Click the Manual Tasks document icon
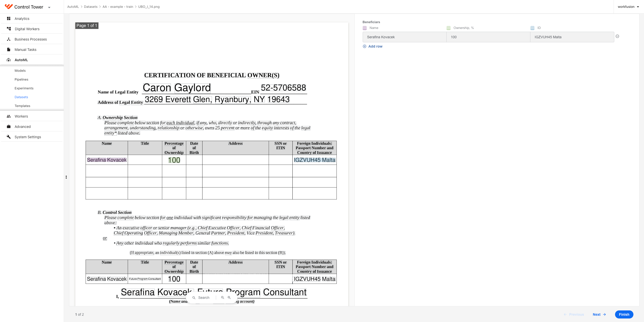The image size is (644, 322). click(9, 49)
